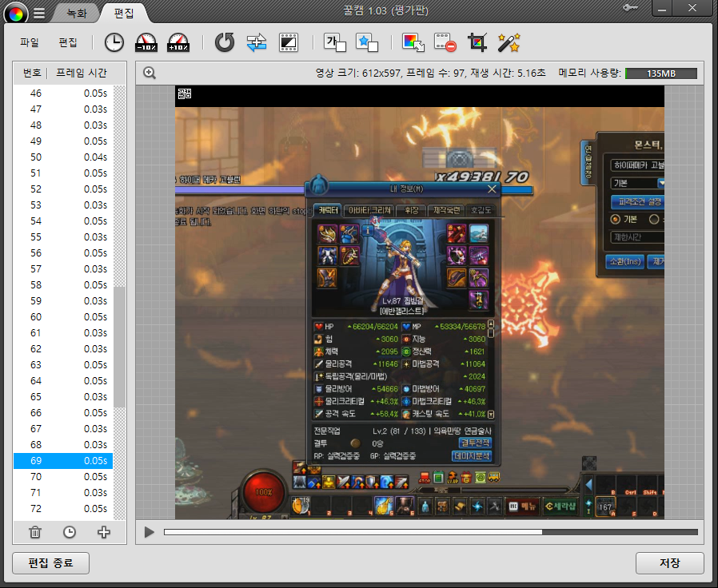Click the 메모리 사용량 135MB bar
The image size is (718, 588).
click(x=661, y=73)
